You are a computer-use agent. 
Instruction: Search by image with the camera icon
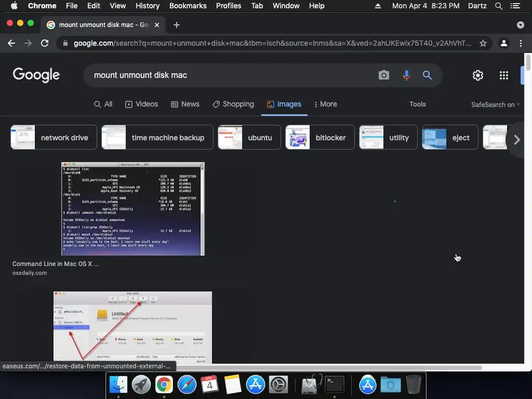[x=384, y=75]
